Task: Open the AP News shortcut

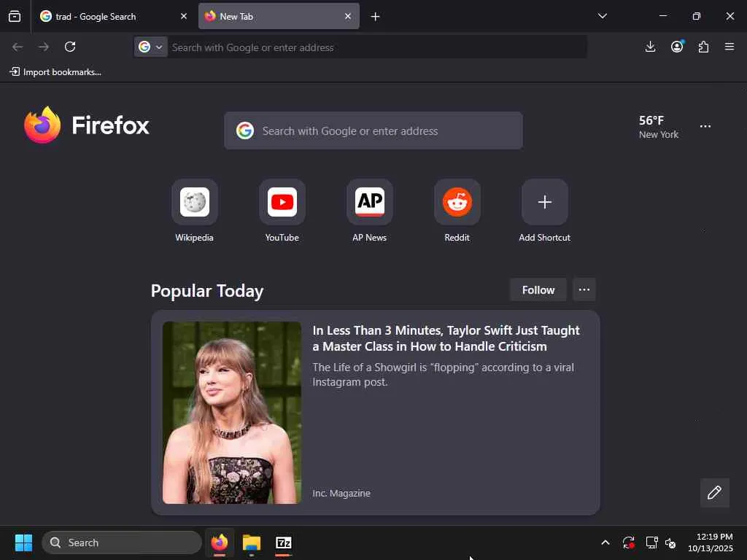Action: 370,211
